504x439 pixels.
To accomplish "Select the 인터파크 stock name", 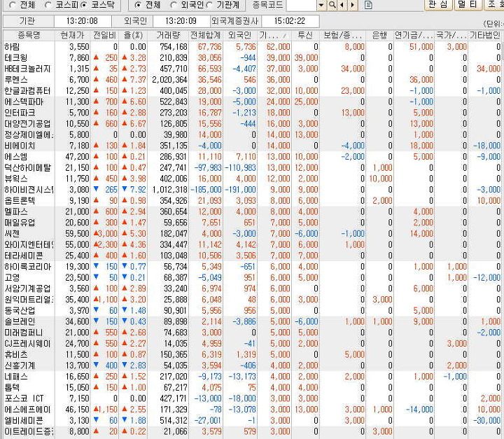I will pyautogui.click(x=20, y=113).
